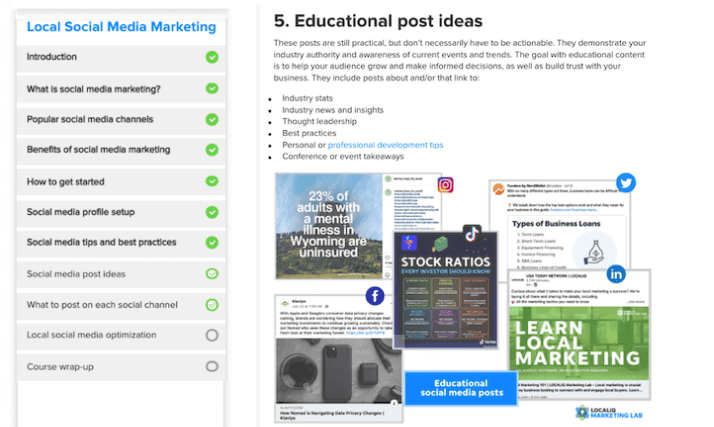714x427 pixels.
Task: Click the Conference or event takeaways bullet
Action: pos(343,156)
